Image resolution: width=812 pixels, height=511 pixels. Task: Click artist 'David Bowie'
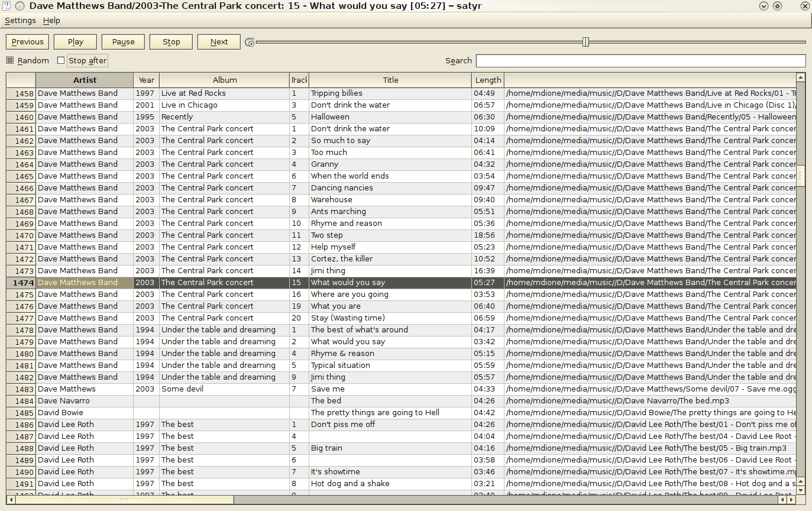click(60, 413)
